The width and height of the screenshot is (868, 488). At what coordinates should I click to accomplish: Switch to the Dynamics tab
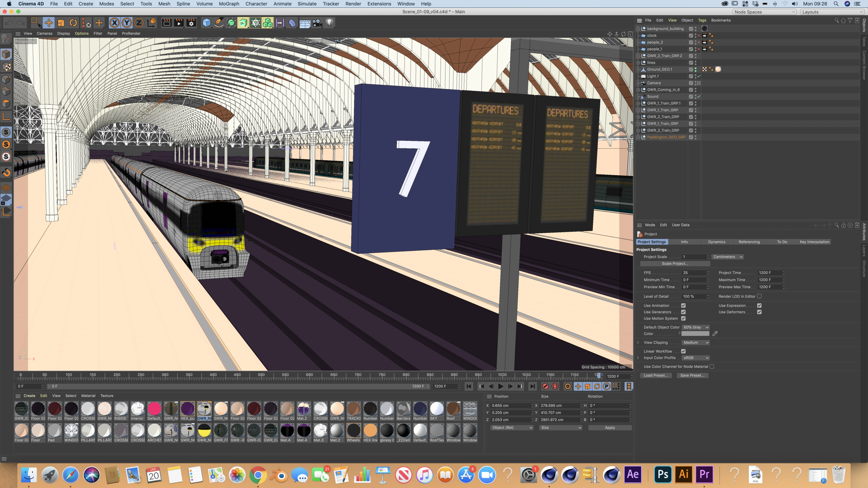pos(717,242)
